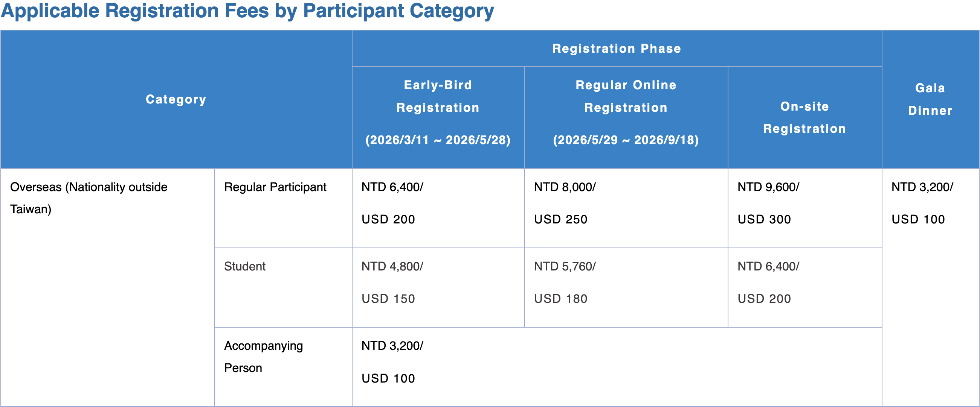The height and width of the screenshot is (407, 980).
Task: Select the NTD 9,600 on-site fee
Action: click(x=768, y=187)
